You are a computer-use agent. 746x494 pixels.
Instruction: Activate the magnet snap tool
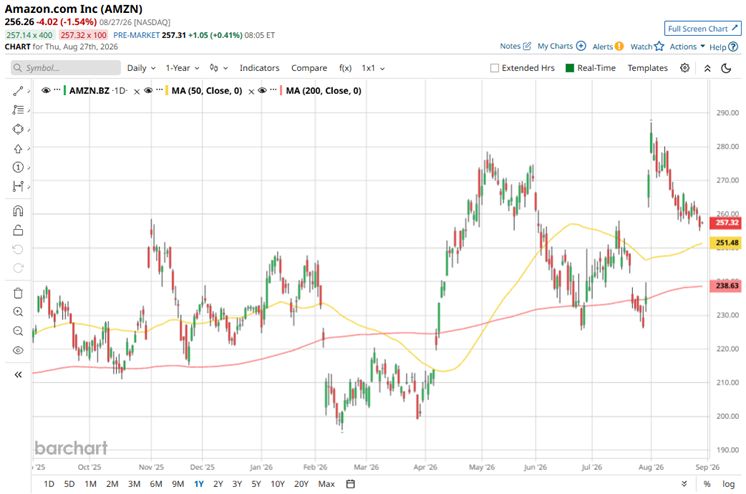click(18, 211)
